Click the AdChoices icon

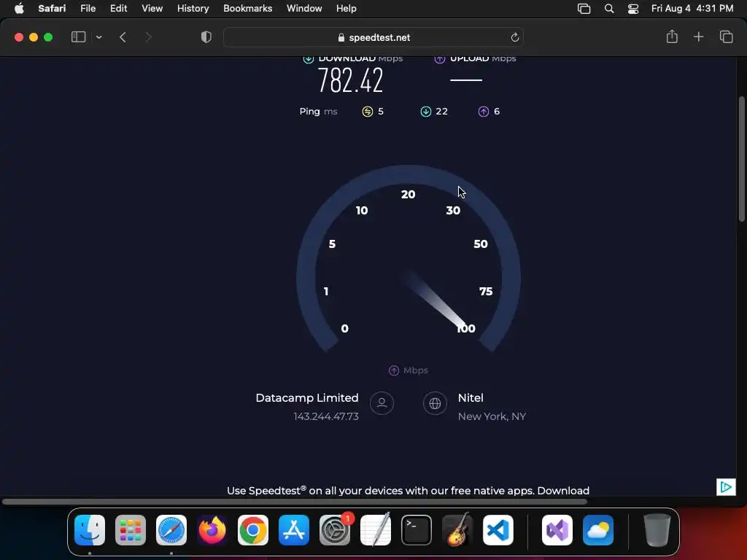click(x=726, y=487)
